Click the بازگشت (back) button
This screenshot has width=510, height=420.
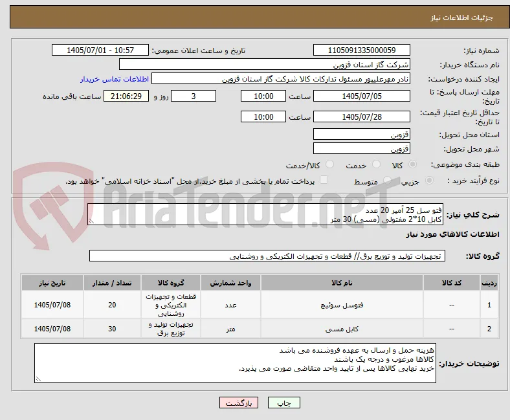tap(239, 403)
